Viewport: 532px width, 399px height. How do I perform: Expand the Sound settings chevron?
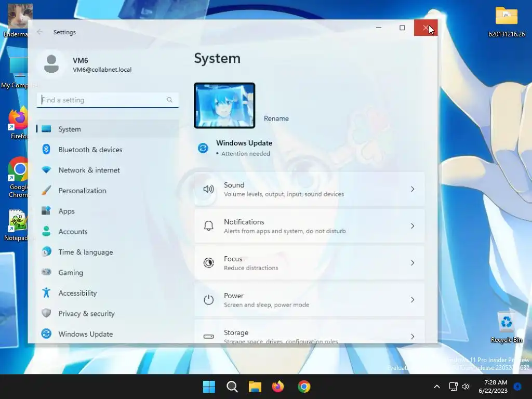click(x=413, y=189)
